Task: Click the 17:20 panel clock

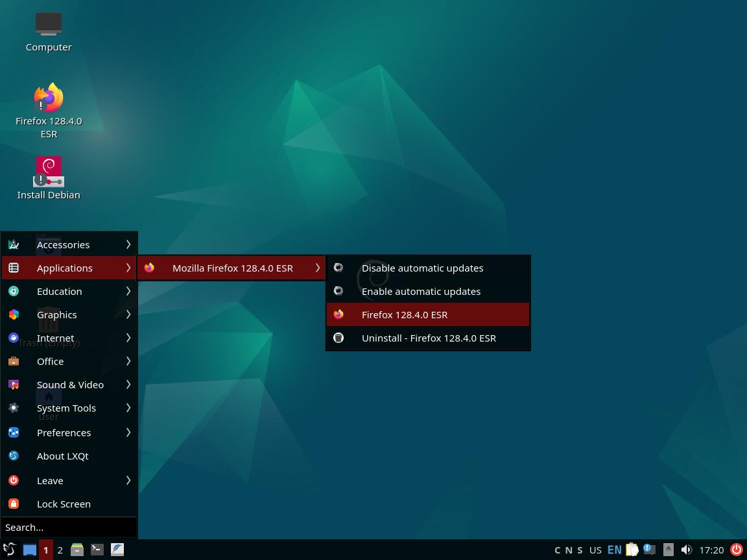Action: [x=711, y=550]
